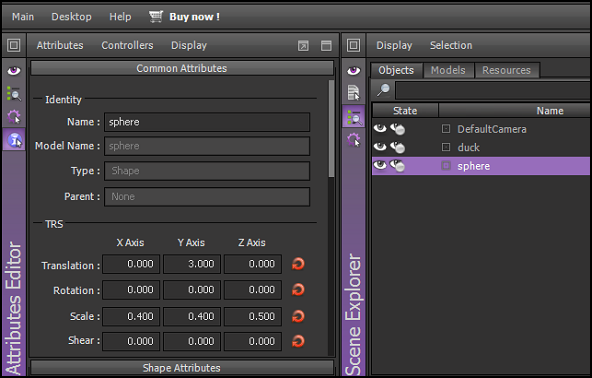Select duck in the object list
This screenshot has height=378, width=592.
tap(469, 147)
